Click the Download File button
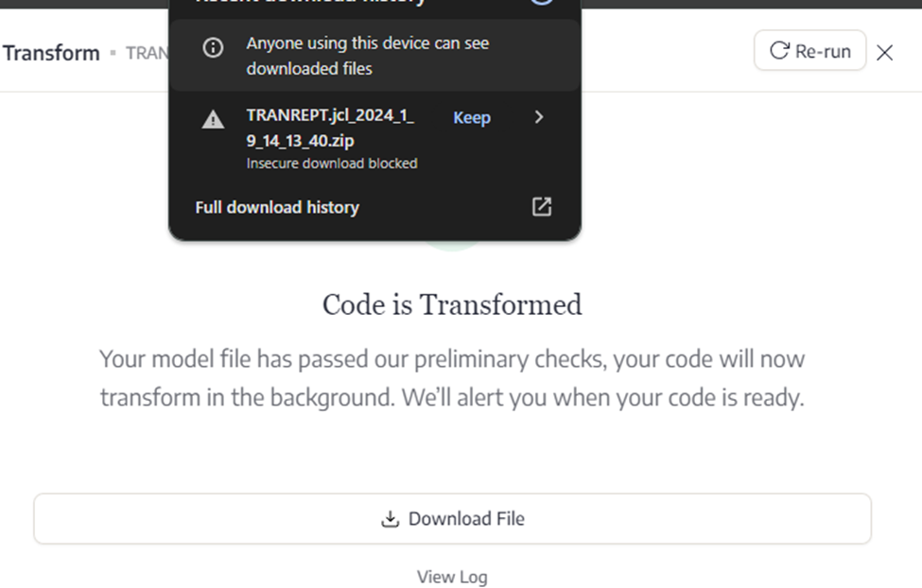 coord(452,519)
